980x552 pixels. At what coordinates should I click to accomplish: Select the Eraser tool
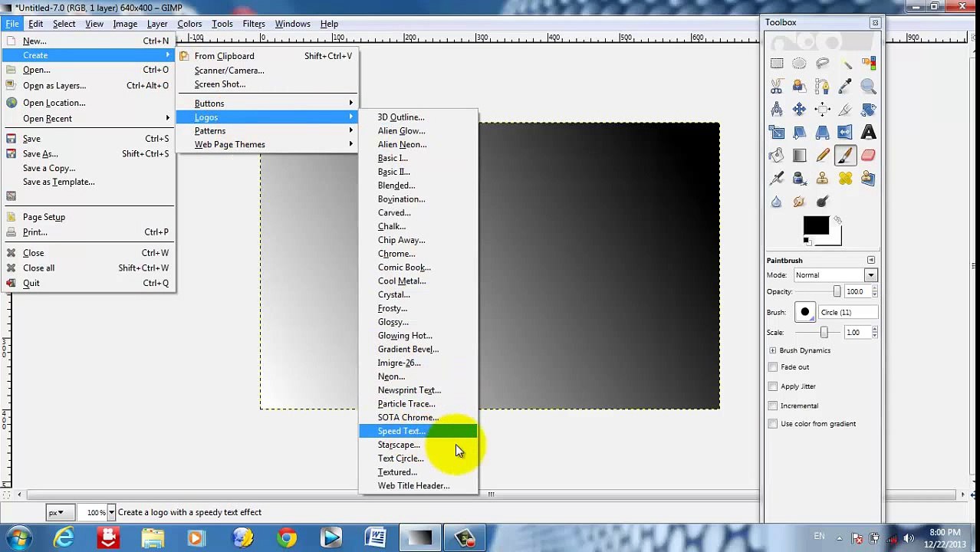point(868,156)
